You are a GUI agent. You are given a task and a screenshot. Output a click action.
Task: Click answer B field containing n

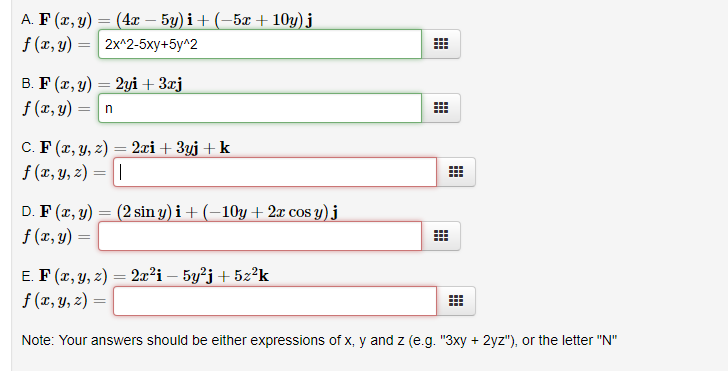click(x=260, y=108)
